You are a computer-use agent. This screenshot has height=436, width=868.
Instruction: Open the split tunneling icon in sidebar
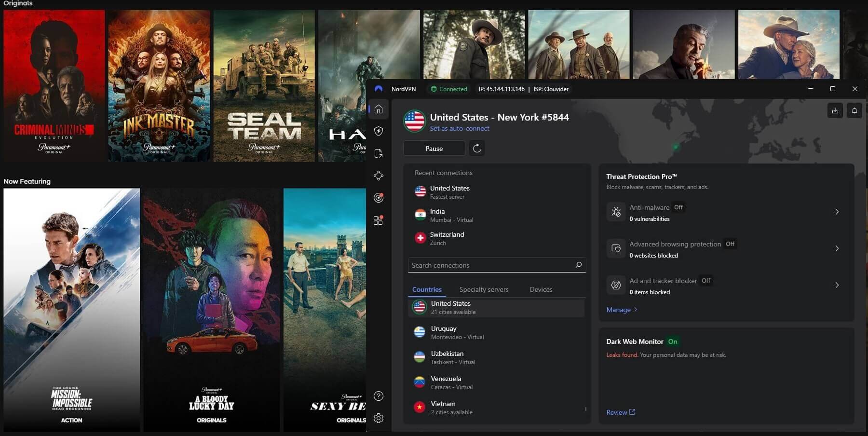(x=379, y=153)
